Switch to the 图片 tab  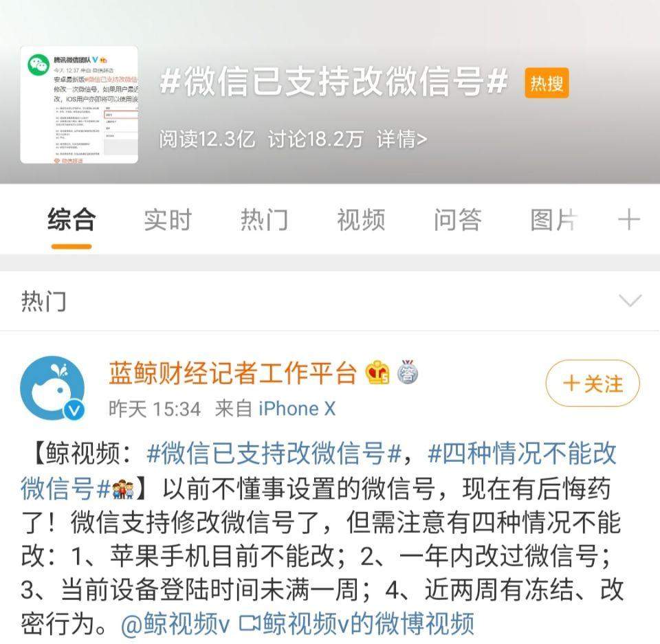pyautogui.click(x=554, y=220)
